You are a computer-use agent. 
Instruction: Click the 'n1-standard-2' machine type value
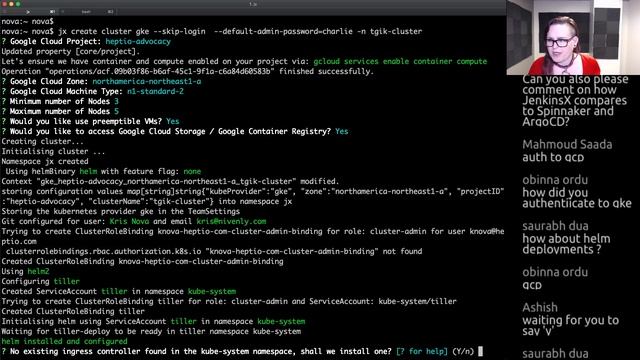(155, 91)
